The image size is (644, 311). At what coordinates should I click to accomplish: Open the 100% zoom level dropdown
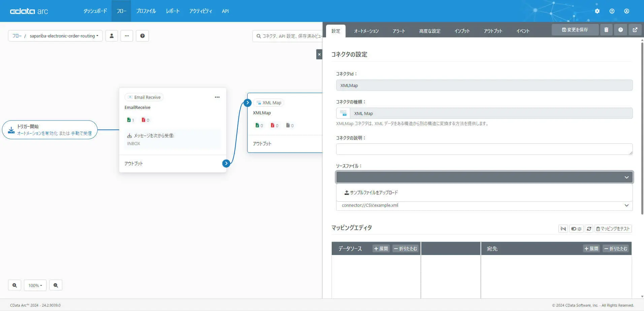35,285
